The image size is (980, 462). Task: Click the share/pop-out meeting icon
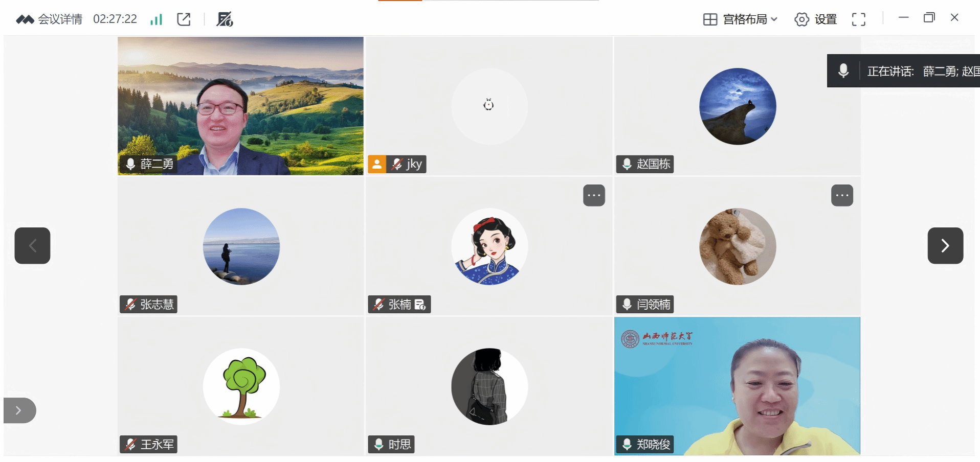coord(184,19)
